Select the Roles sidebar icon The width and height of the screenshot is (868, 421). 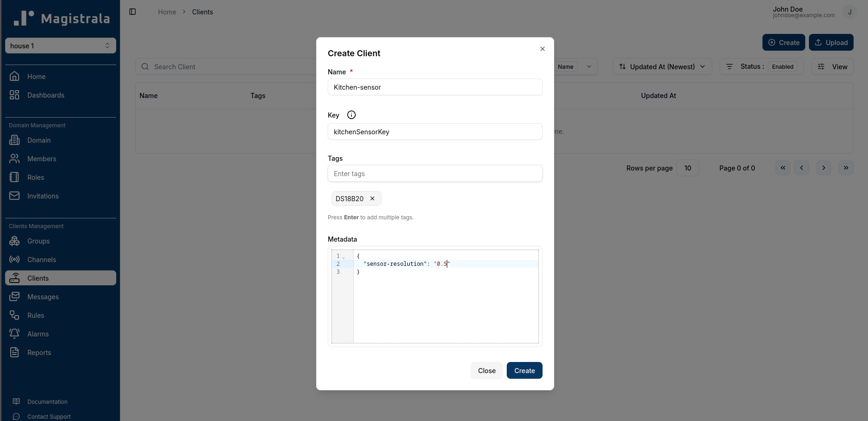(15, 177)
